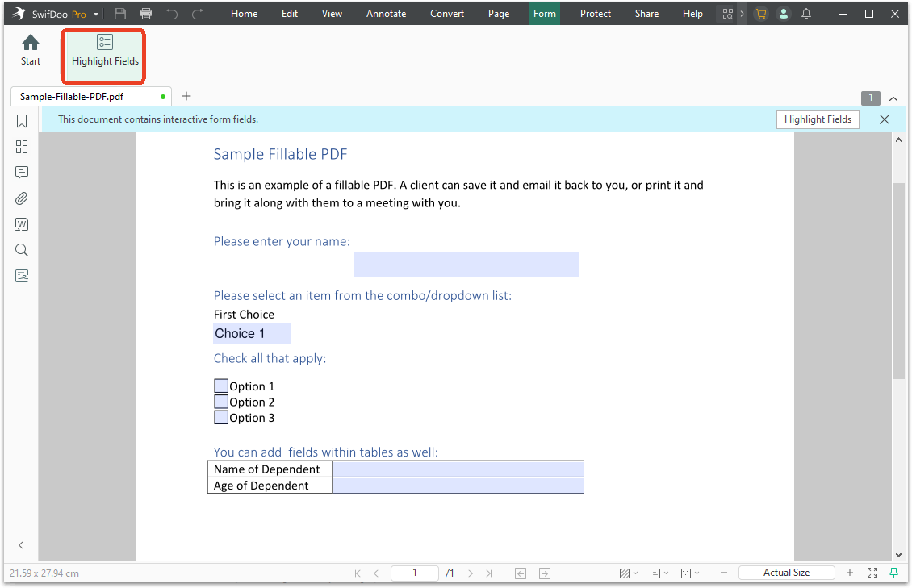Screen dimensions: 912x588
Task: Zoom out with the minus button
Action: 724,573
